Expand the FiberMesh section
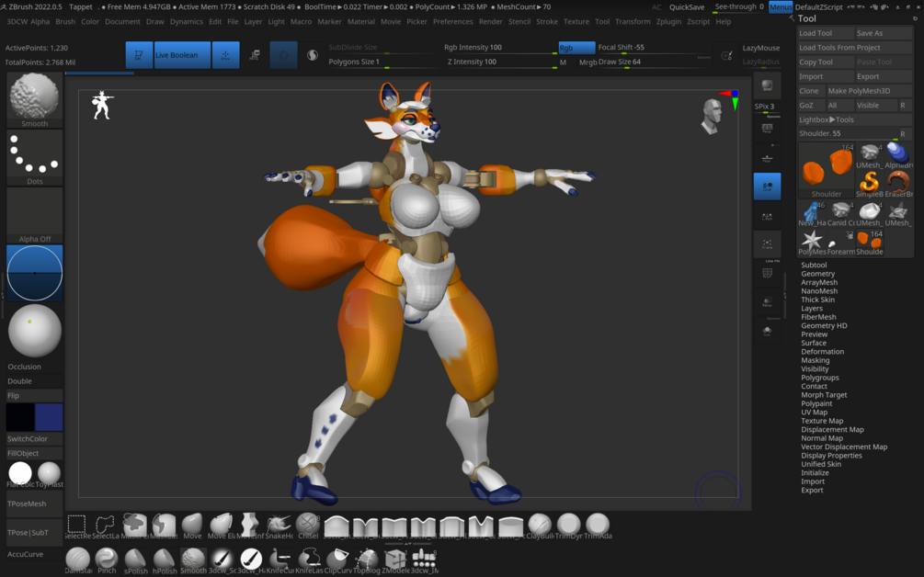924x577 pixels. coord(818,317)
